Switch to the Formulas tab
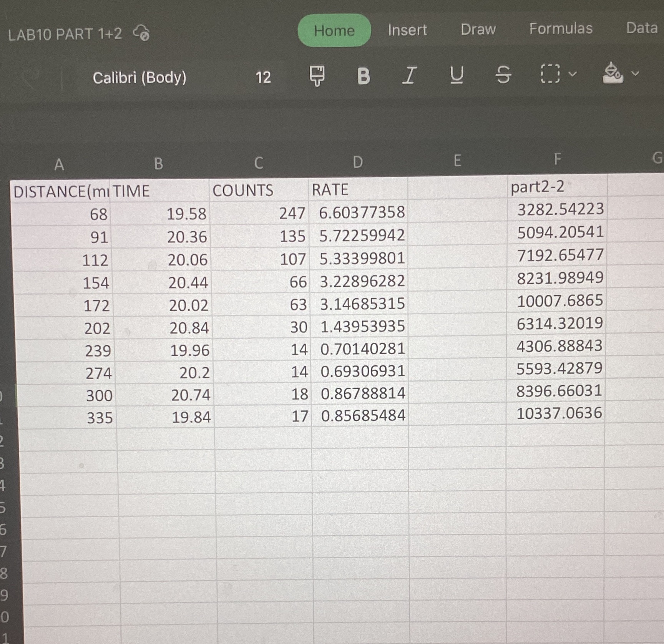Image resolution: width=664 pixels, height=644 pixels. pyautogui.click(x=560, y=29)
